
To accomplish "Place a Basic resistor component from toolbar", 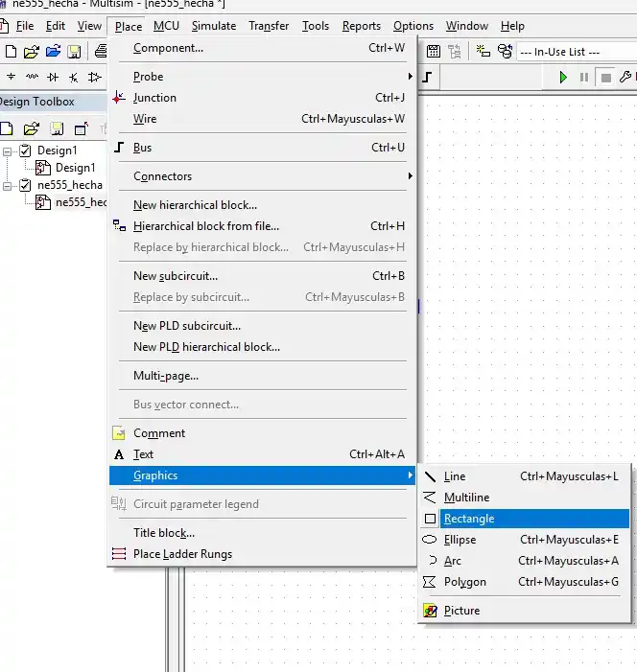I will click(32, 77).
